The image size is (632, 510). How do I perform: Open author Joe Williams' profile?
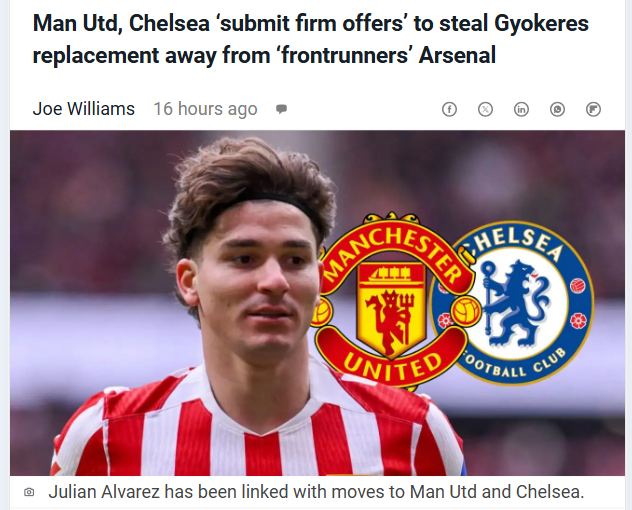84,109
